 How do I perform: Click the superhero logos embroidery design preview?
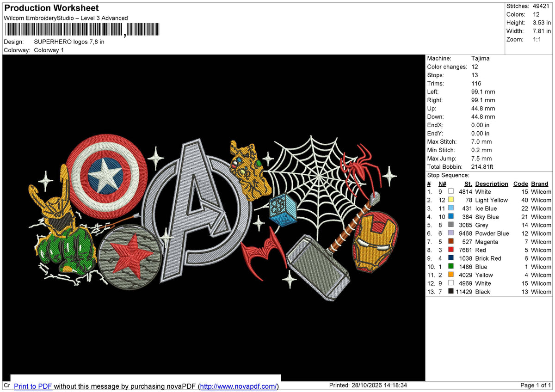point(214,218)
